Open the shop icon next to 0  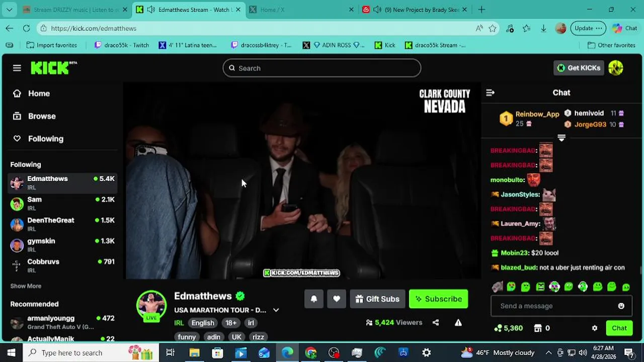(x=538, y=328)
